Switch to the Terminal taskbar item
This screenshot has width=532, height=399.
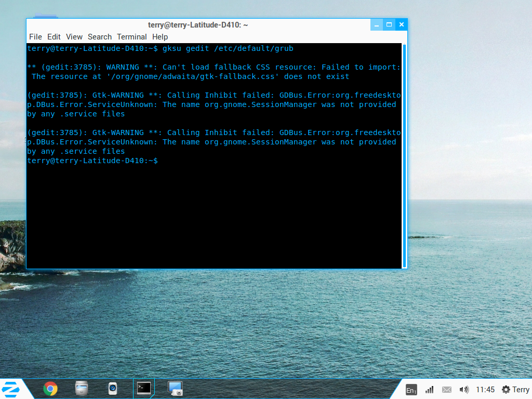(144, 388)
